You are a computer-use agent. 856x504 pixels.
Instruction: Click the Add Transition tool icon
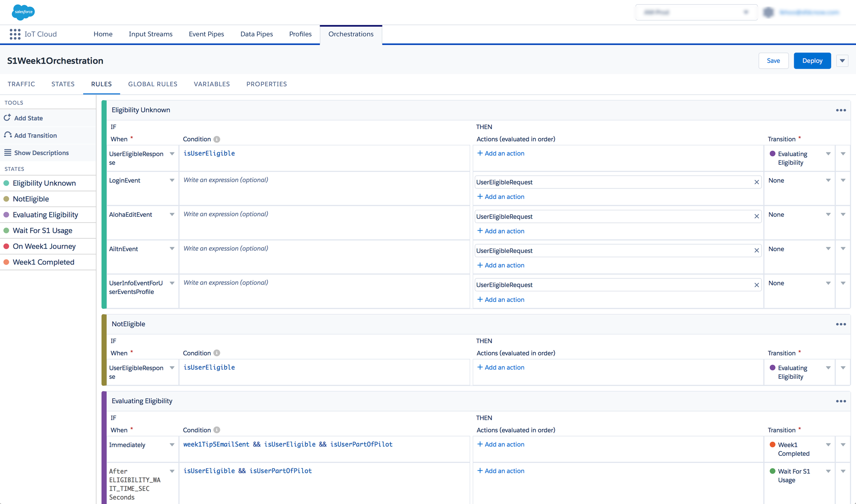tap(8, 135)
